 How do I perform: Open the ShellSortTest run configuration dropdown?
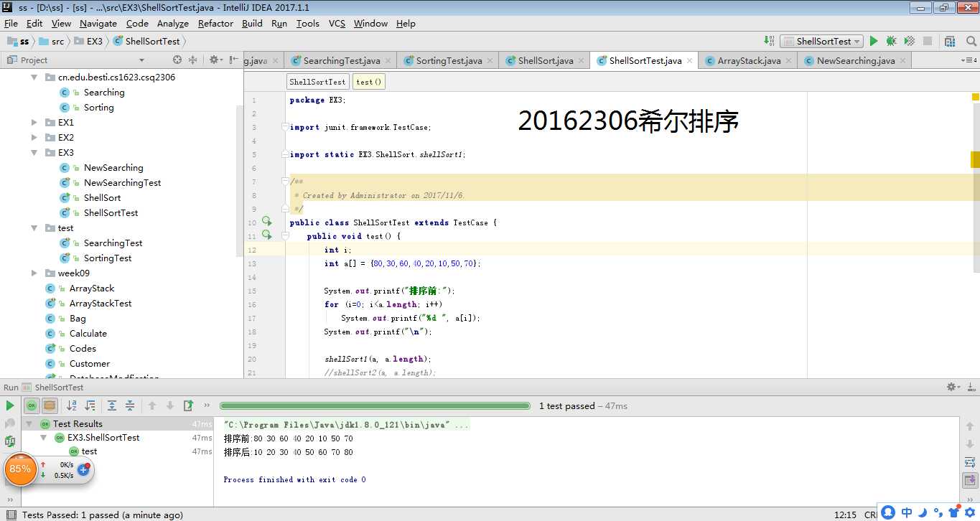pos(821,42)
